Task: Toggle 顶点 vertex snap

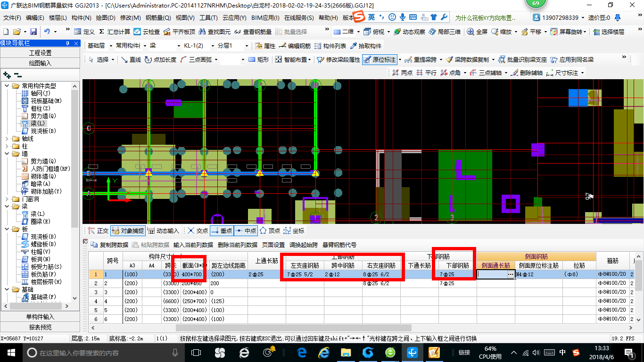Action: coord(270,230)
